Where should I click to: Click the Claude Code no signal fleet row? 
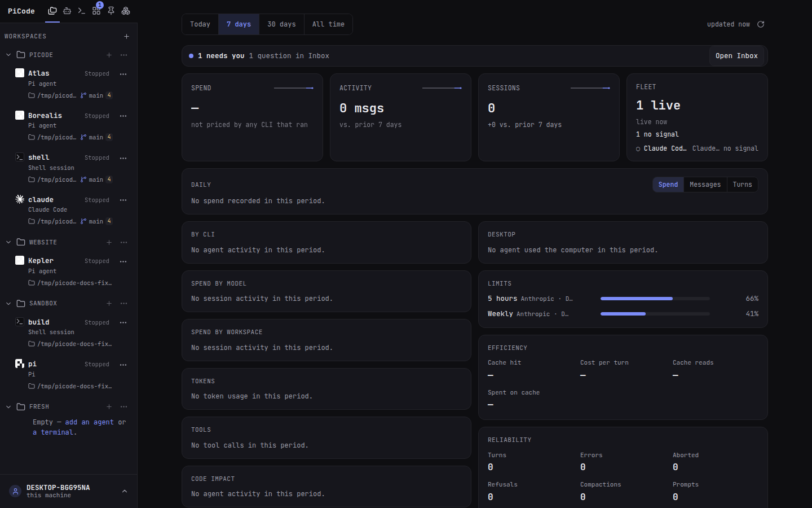[x=697, y=148]
